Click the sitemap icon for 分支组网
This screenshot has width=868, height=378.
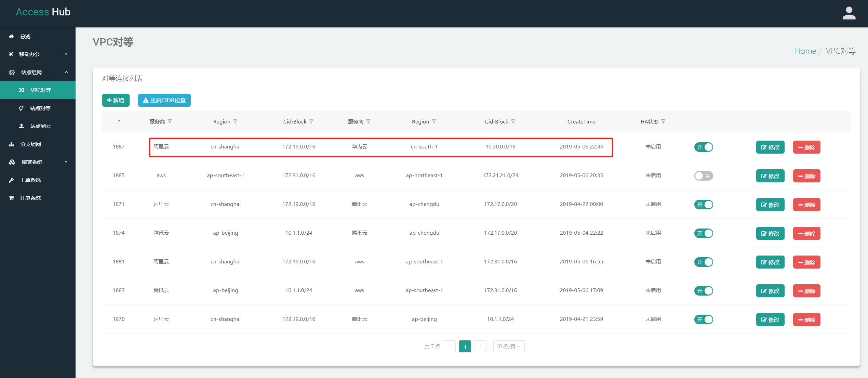(x=11, y=144)
